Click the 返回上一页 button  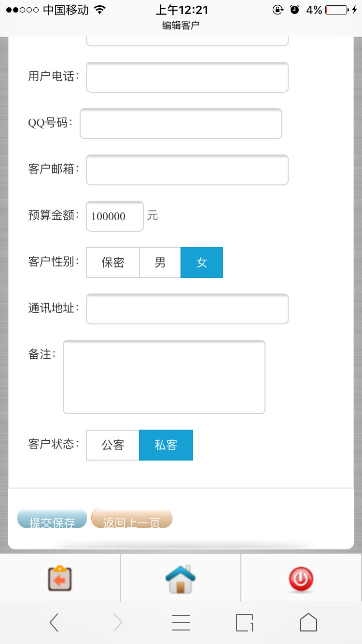point(132,518)
